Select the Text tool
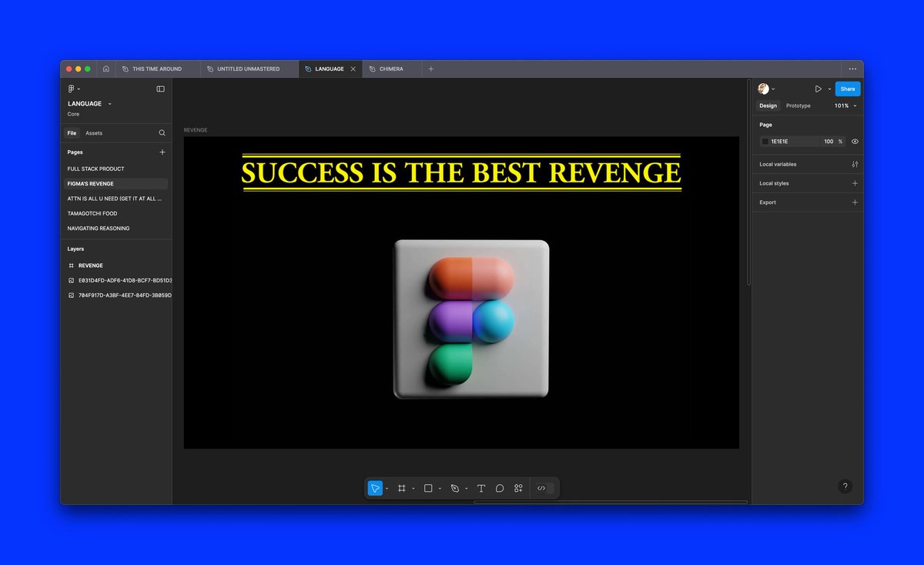The width and height of the screenshot is (924, 565). (x=480, y=487)
